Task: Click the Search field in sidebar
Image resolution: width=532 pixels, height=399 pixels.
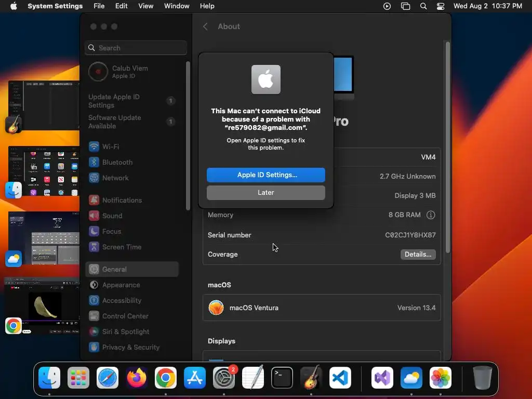Action: 136,48
